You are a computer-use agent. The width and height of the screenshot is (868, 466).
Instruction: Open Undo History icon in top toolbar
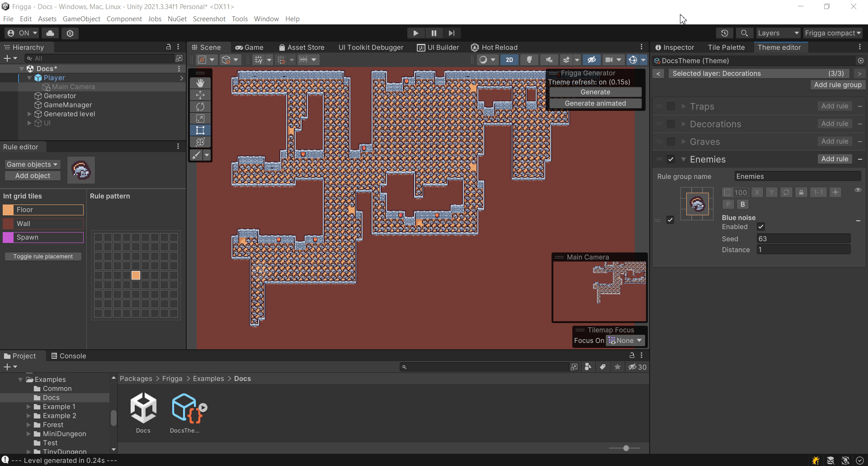[x=725, y=33]
